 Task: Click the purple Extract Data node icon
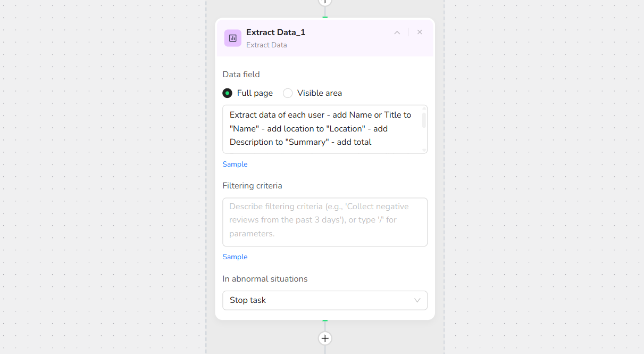tap(232, 38)
